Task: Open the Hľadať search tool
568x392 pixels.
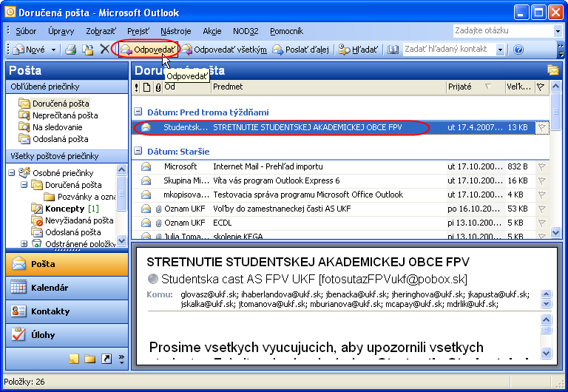Action: [x=359, y=50]
